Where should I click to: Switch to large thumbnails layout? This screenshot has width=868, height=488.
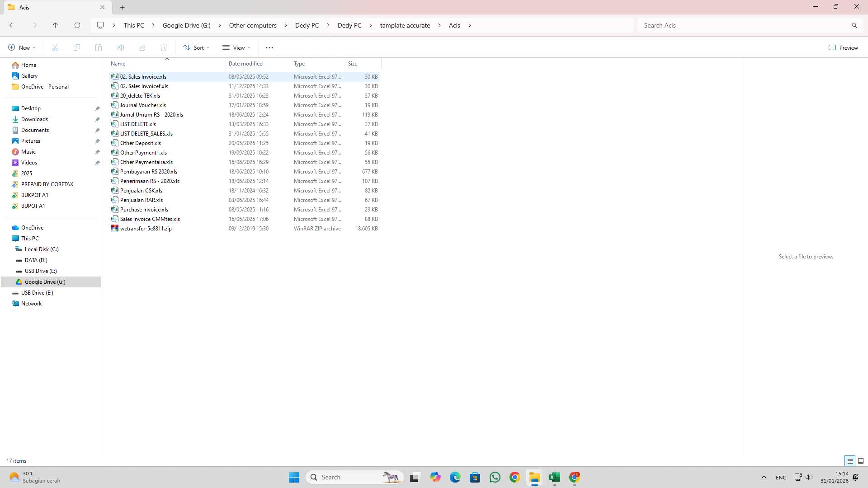click(860, 461)
